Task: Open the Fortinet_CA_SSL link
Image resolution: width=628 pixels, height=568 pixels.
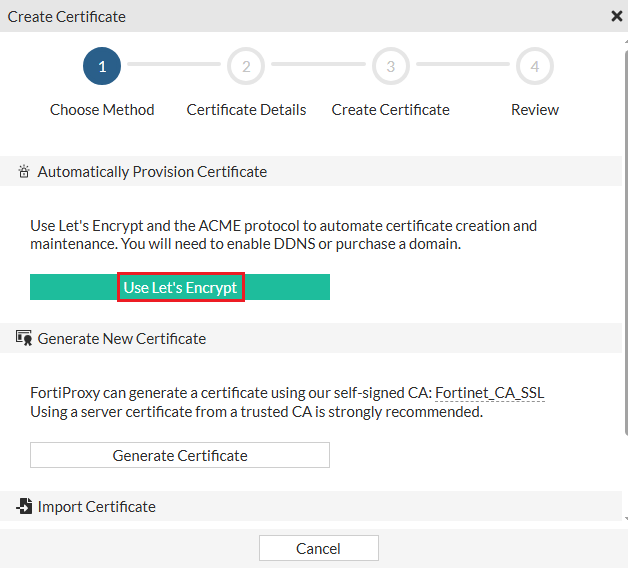Action: click(x=490, y=394)
